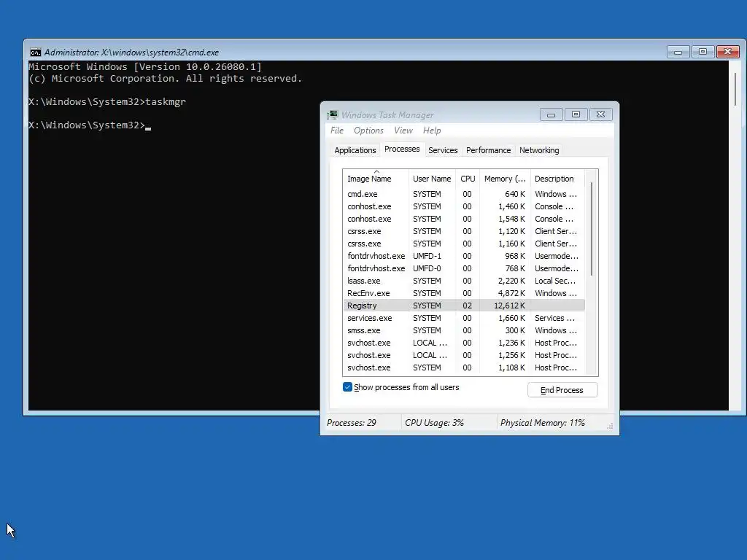This screenshot has height=560, width=747.
Task: Select the csrss.exe row using 1,160 K
Action: [x=464, y=244]
